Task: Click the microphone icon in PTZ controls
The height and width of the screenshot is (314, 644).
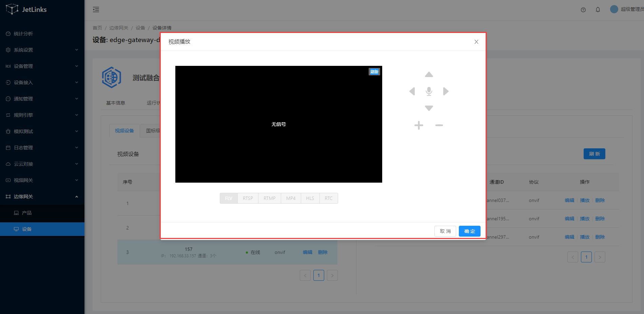Action: click(x=429, y=91)
